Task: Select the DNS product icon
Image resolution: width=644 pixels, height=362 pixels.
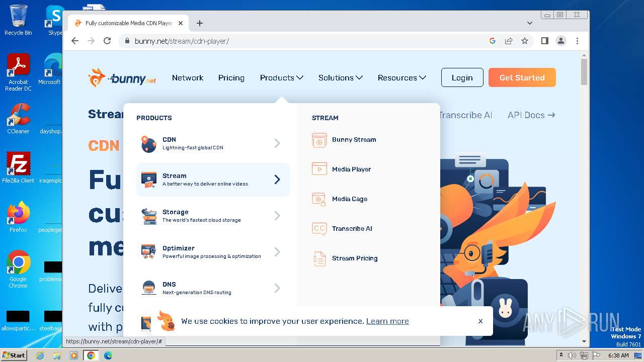Action: tap(148, 288)
